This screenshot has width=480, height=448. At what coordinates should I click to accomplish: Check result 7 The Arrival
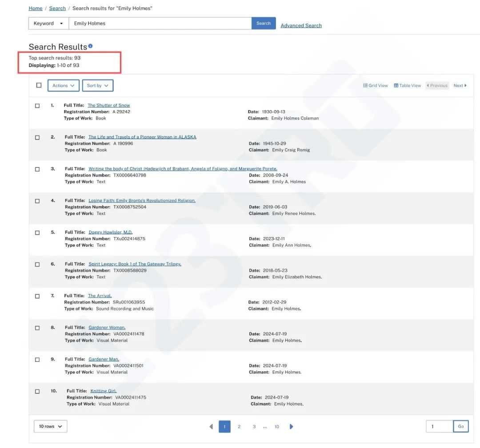[x=37, y=296]
